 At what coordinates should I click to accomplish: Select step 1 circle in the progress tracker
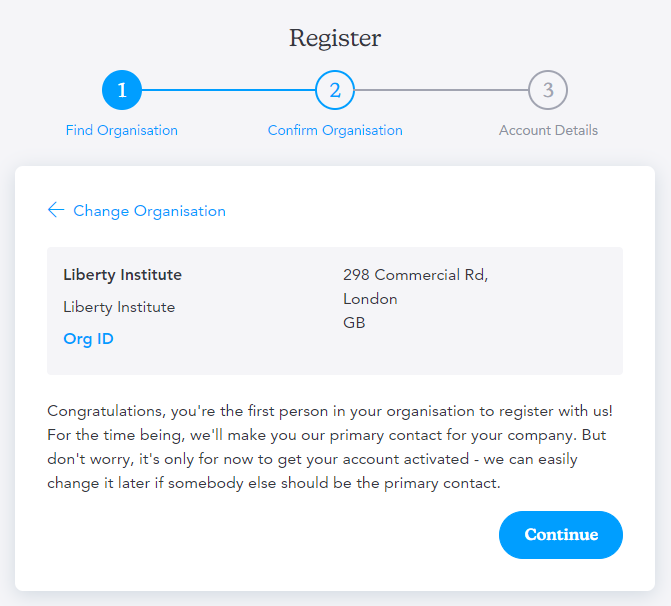click(122, 90)
